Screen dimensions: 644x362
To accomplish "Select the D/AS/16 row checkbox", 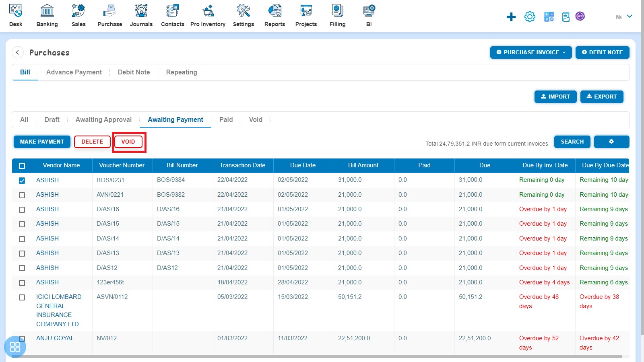I will (x=22, y=210).
